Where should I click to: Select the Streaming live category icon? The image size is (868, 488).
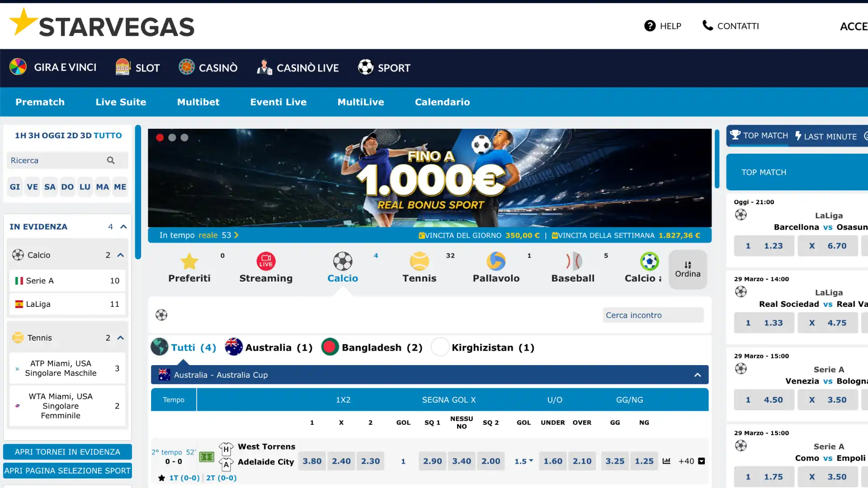(x=266, y=261)
